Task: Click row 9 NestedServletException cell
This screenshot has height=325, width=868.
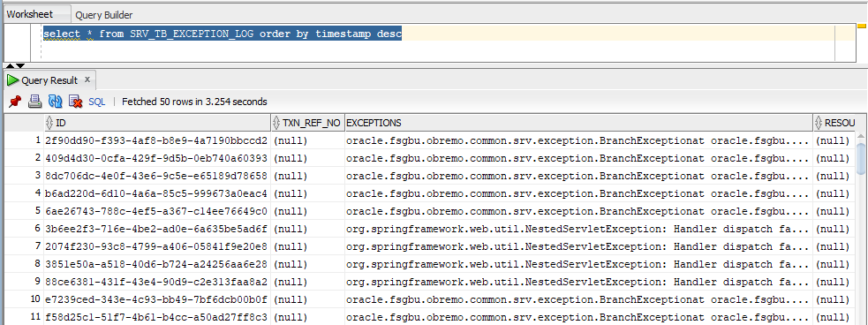Action: tap(578, 283)
